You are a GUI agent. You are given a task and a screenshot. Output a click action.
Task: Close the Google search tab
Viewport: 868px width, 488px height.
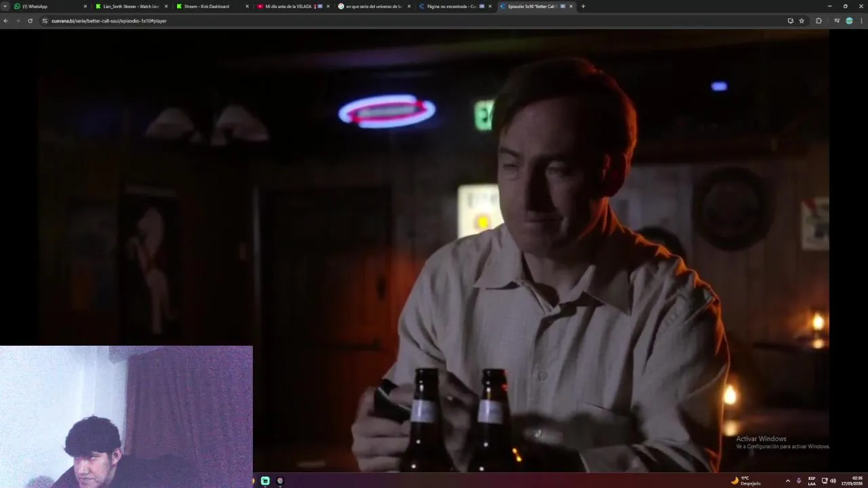tap(409, 6)
